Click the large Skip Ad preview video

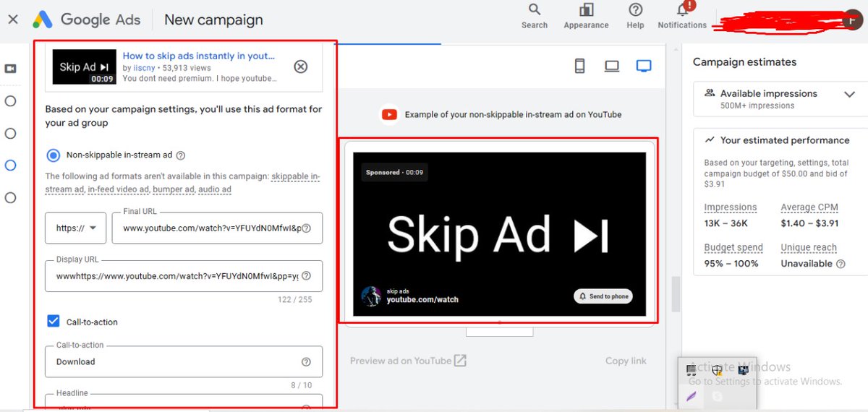point(499,234)
